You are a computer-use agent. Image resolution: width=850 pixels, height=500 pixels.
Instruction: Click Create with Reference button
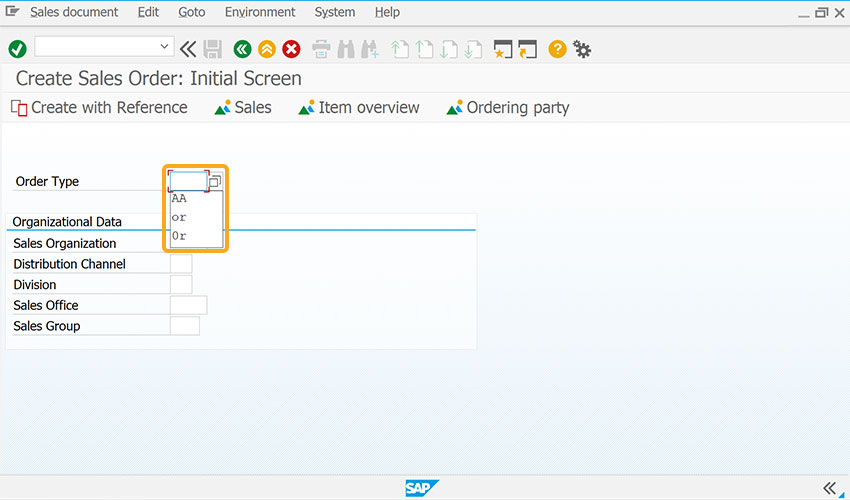point(99,107)
